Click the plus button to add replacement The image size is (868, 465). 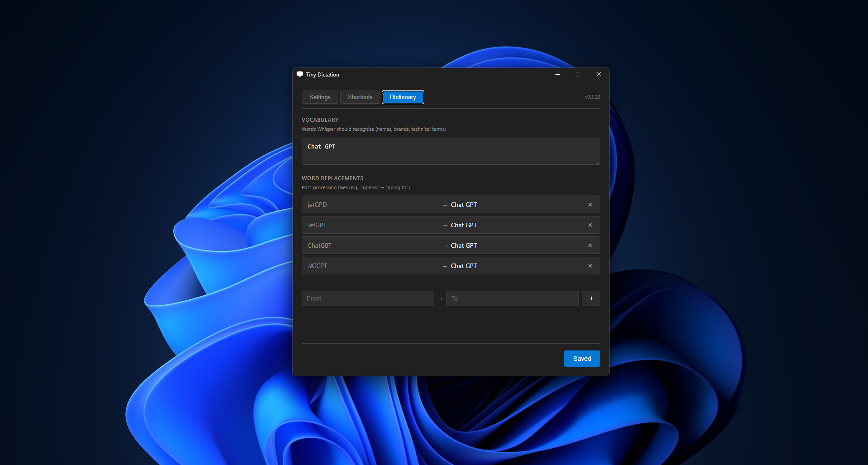coord(591,298)
